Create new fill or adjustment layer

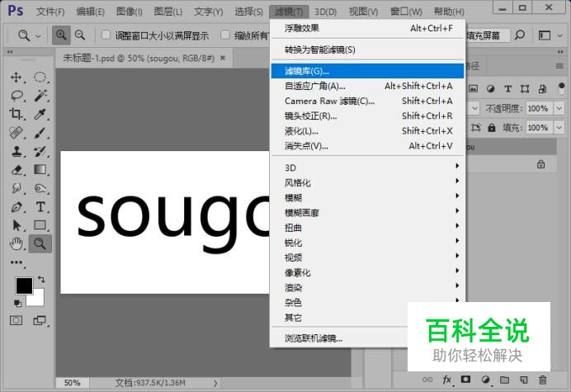pos(485,380)
